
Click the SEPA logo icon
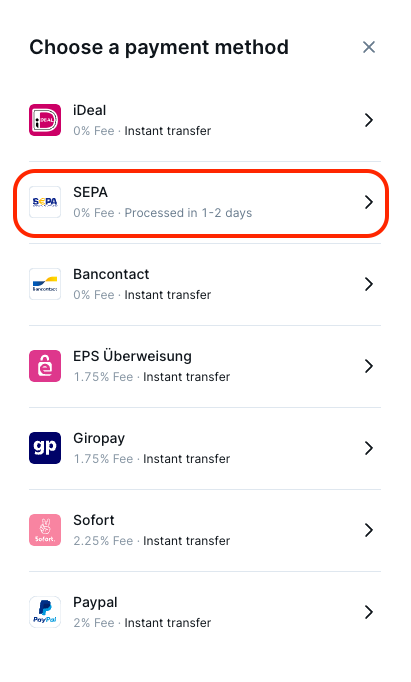45,202
